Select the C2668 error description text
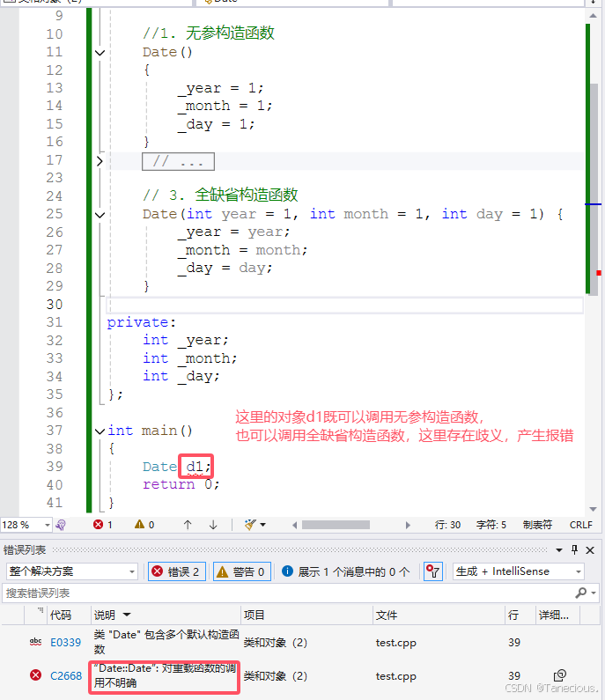This screenshot has height=700, width=605. [x=165, y=676]
